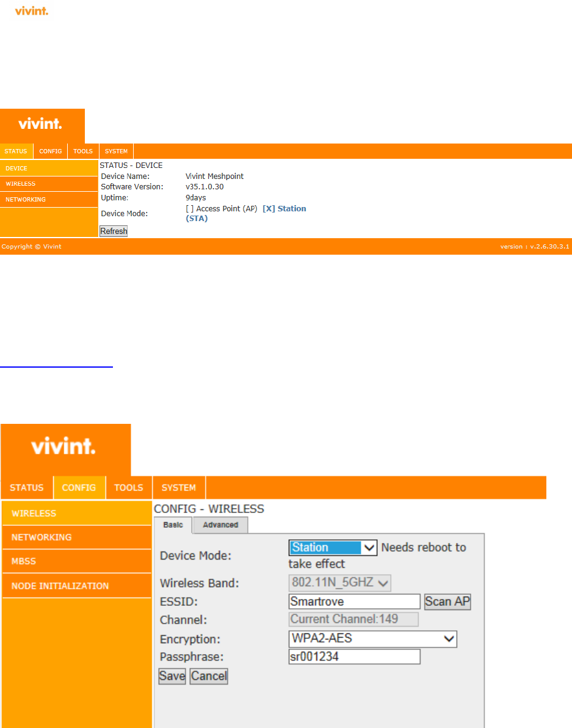Click the vivint logo above the STATUS - DEVICE panel
This screenshot has height=728, width=572.
[x=40, y=123]
